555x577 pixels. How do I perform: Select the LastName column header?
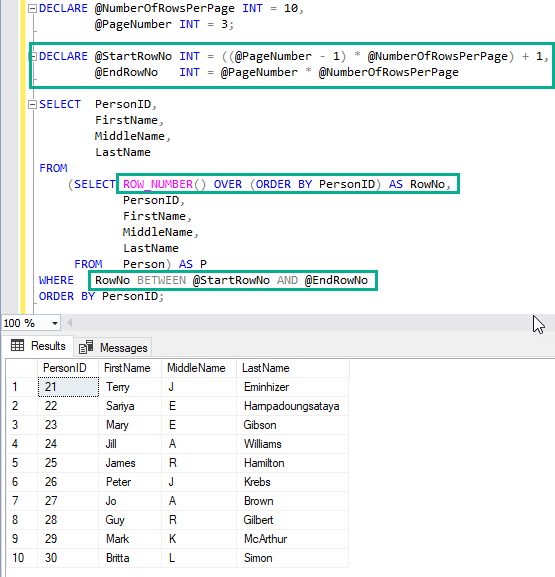coord(293,368)
